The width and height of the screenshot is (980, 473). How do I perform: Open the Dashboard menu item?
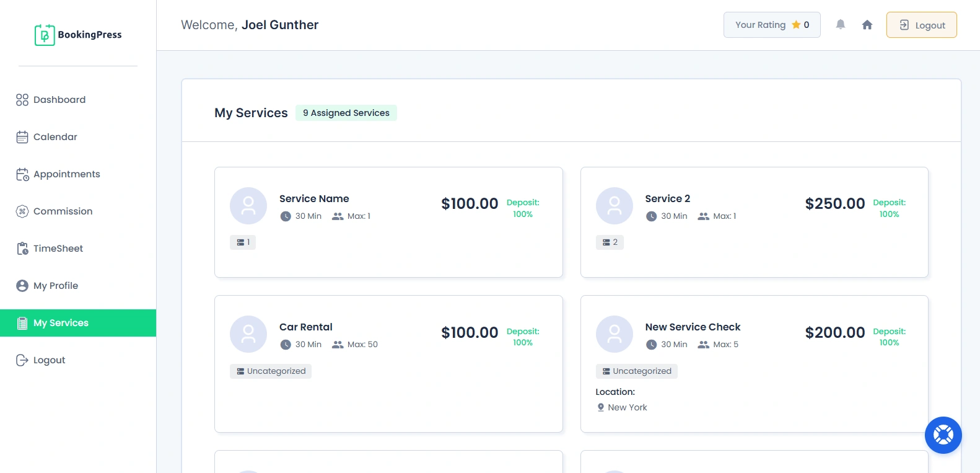pos(78,100)
